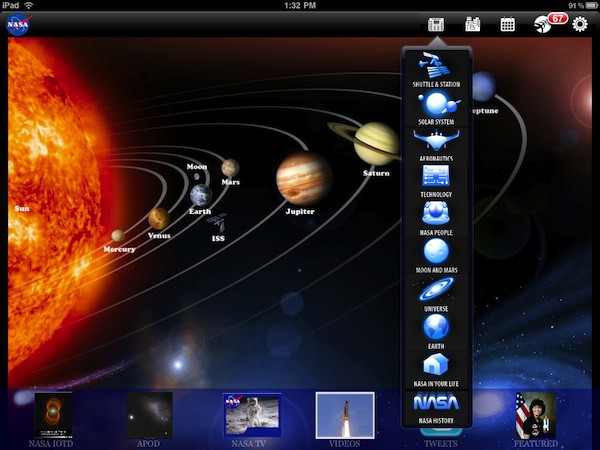Viewport: 600px width, 450px height.
Task: Open the Tweets section
Action: (x=441, y=443)
